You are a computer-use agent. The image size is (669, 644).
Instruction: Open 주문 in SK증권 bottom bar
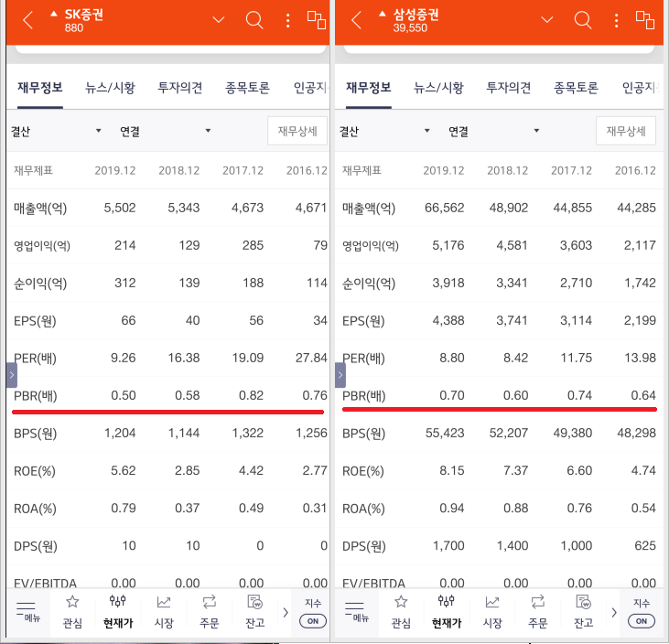point(209,612)
